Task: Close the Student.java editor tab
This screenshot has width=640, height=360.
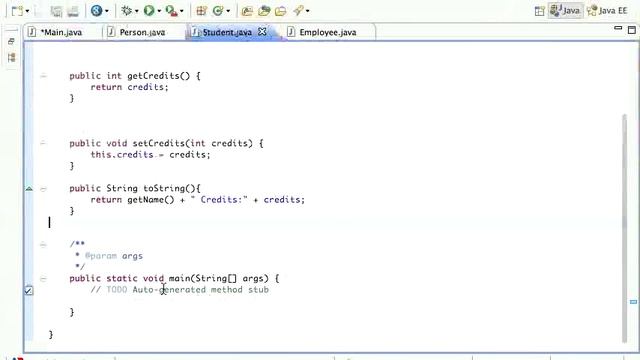Action: click(262, 31)
